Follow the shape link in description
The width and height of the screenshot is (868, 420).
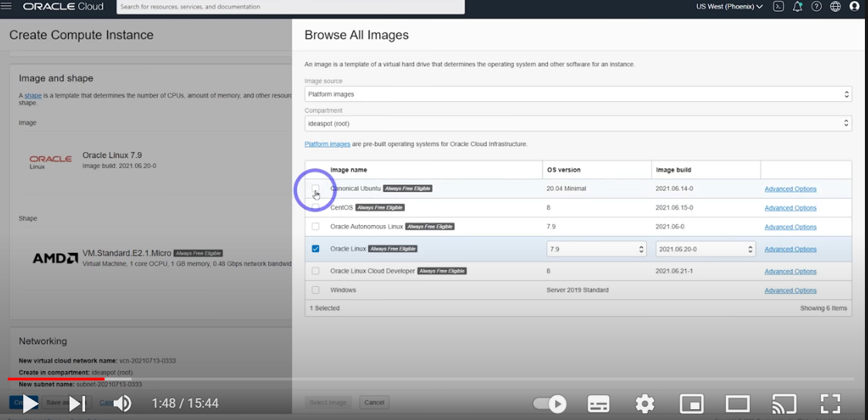point(32,96)
